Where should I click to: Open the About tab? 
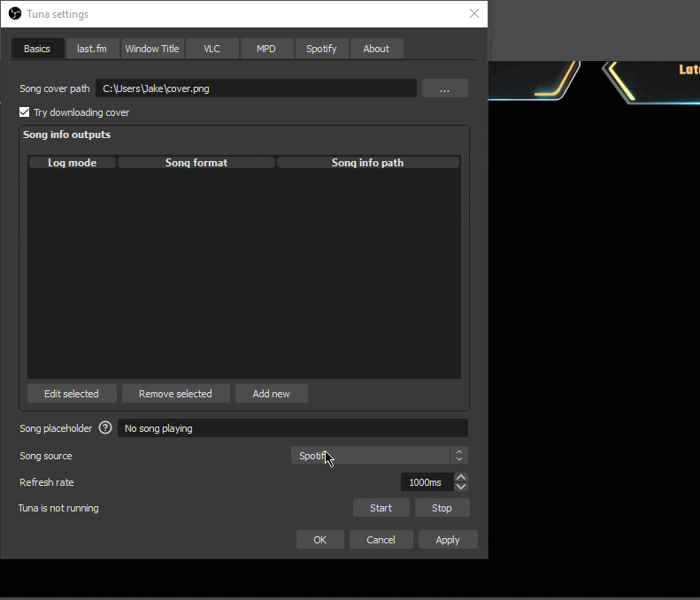click(376, 49)
